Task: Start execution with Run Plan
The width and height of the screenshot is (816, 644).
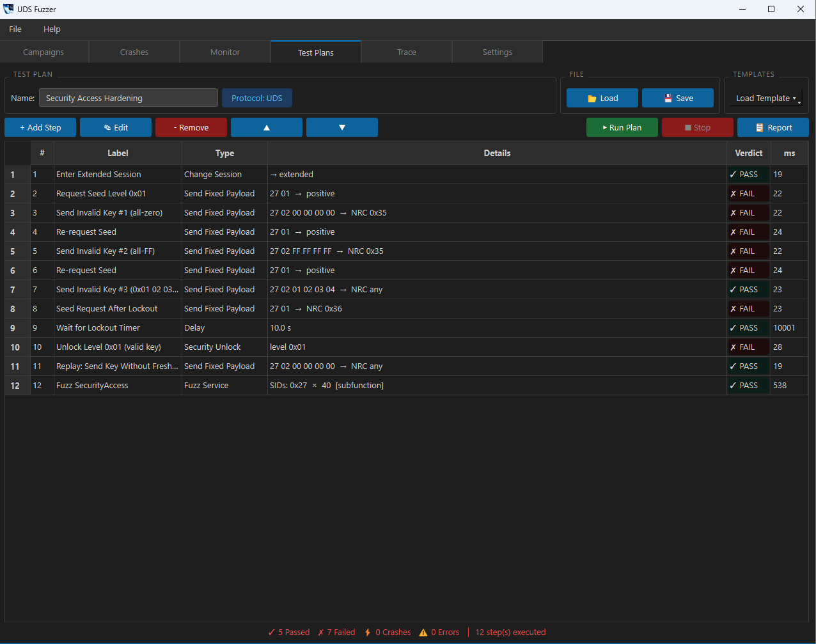Action: click(x=622, y=127)
